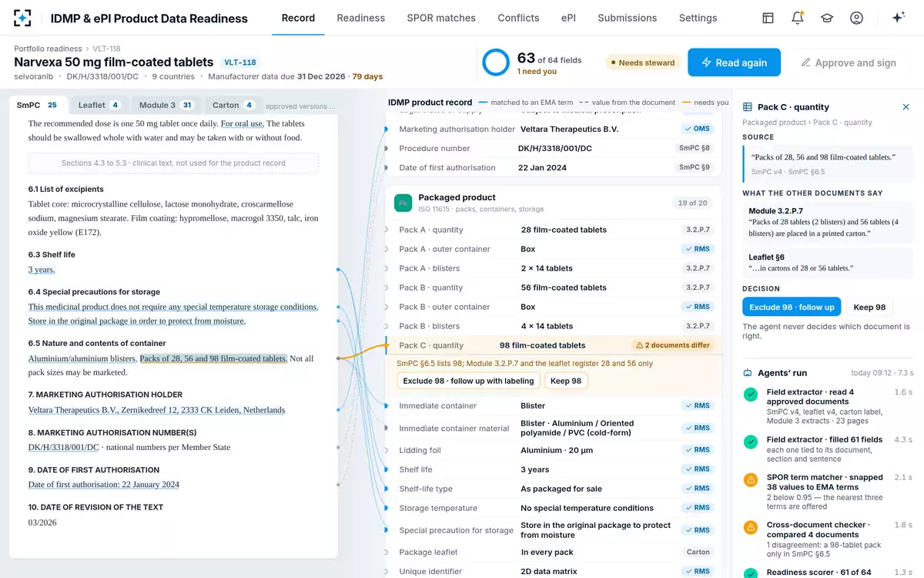The width and height of the screenshot is (924, 578).
Task: Click the 19 of 20 count badge
Action: point(692,203)
